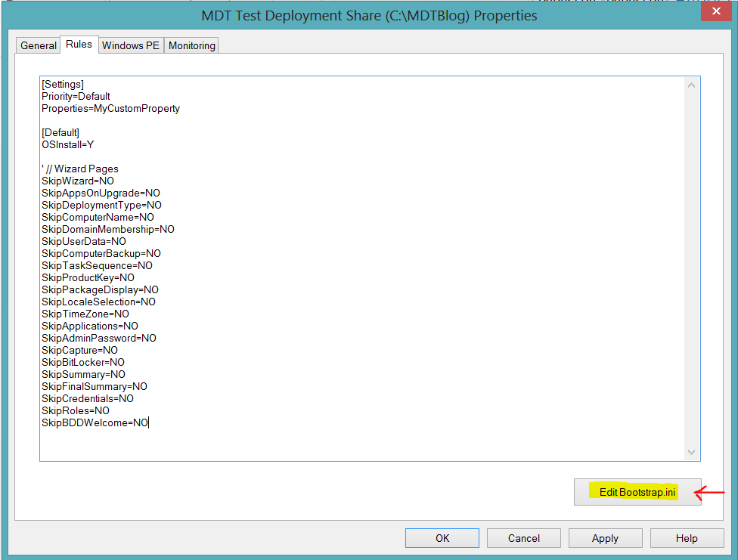Image resolution: width=738 pixels, height=560 pixels.
Task: Click the SkipWizard=NO line
Action: [x=78, y=181]
